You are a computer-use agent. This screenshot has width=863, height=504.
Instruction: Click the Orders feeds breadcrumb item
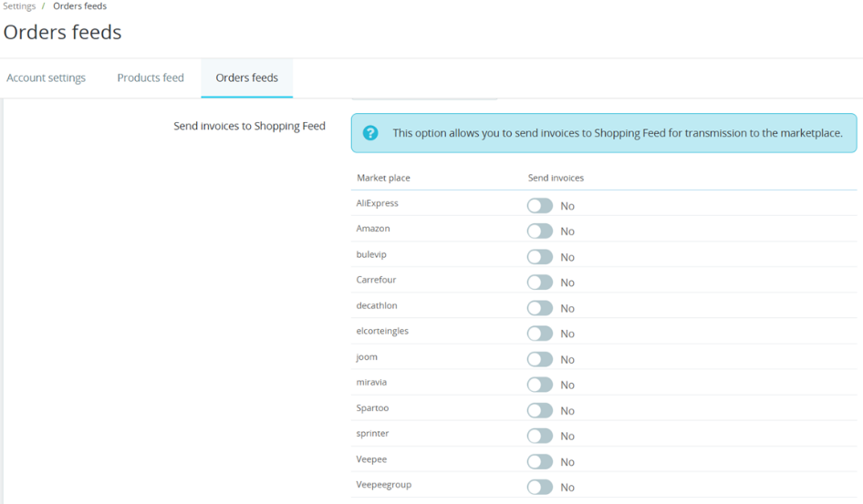[x=79, y=6]
